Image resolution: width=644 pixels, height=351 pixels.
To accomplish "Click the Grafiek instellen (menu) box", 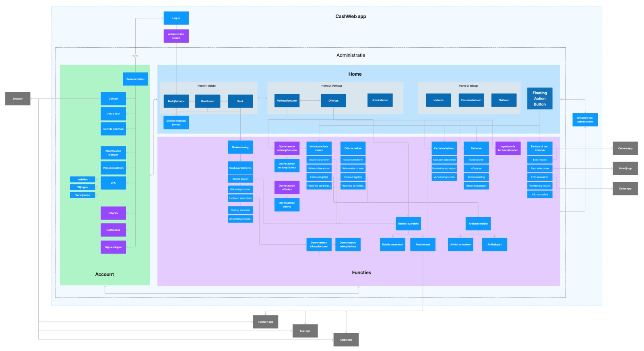I will pos(176,123).
